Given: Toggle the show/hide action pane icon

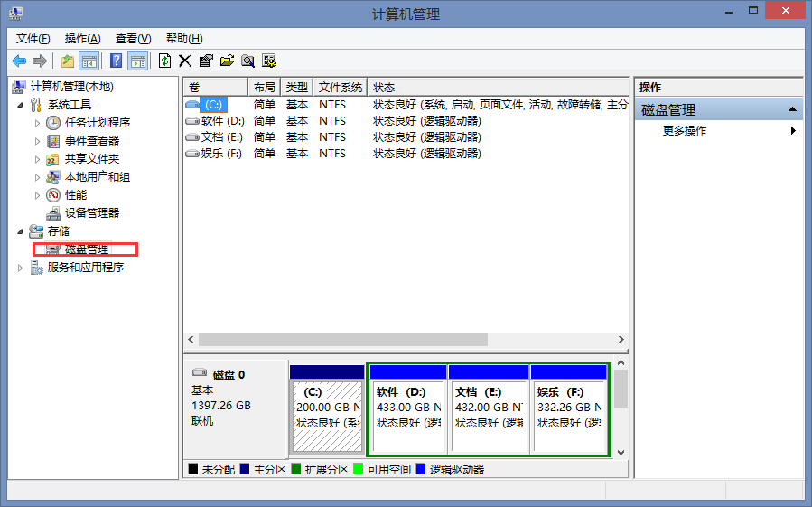Looking at the screenshot, I should coord(137,61).
